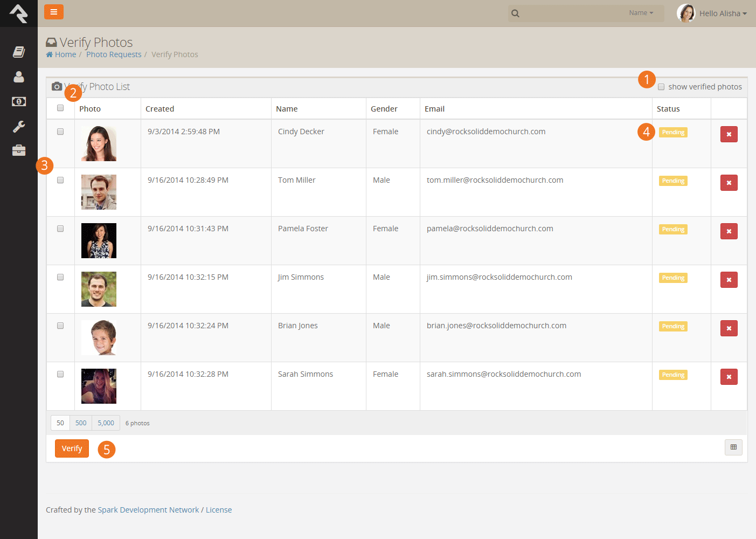
Task: Open the book icon in sidebar
Action: pos(19,52)
